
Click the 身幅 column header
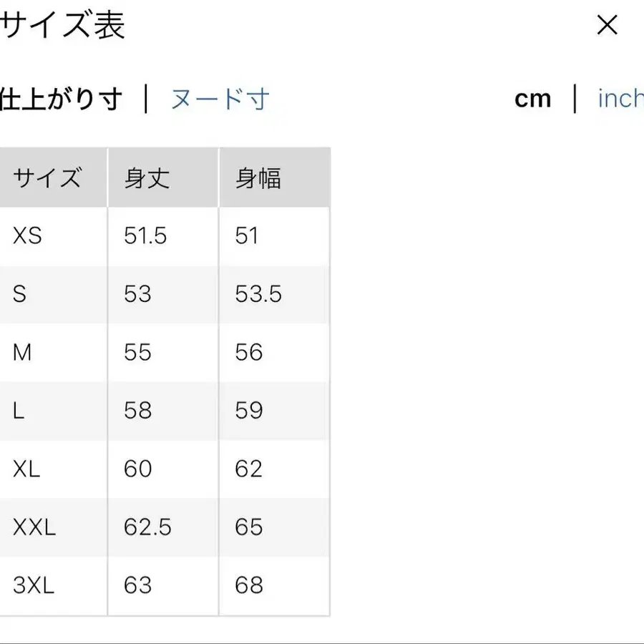click(258, 177)
